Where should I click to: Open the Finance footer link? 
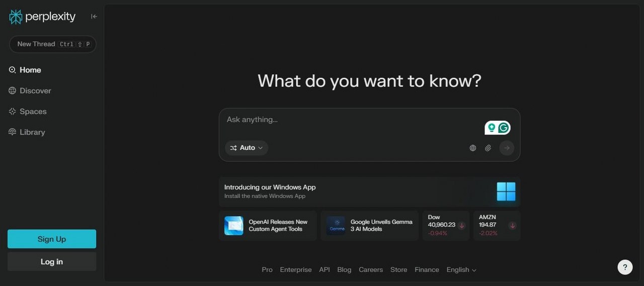[x=427, y=270]
